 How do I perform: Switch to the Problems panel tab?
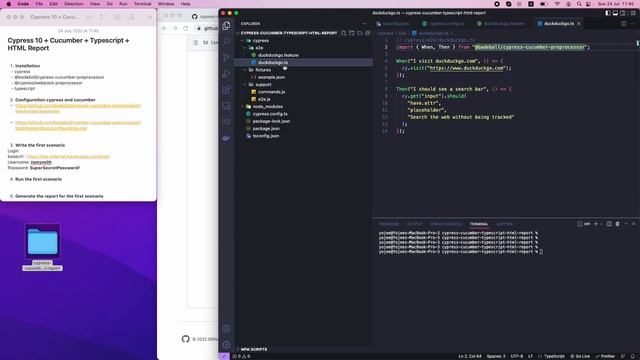[389, 224]
